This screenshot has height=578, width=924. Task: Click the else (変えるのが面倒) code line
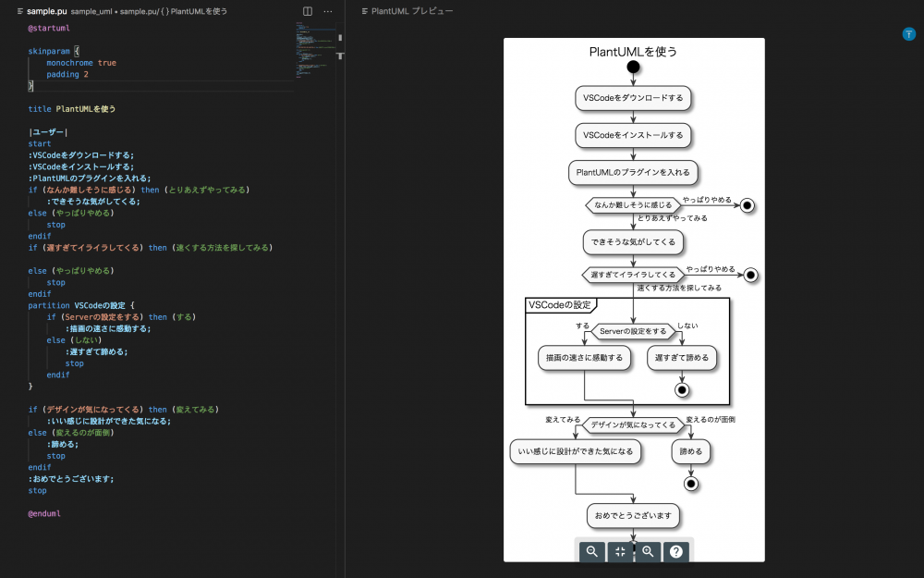pyautogui.click(x=71, y=433)
